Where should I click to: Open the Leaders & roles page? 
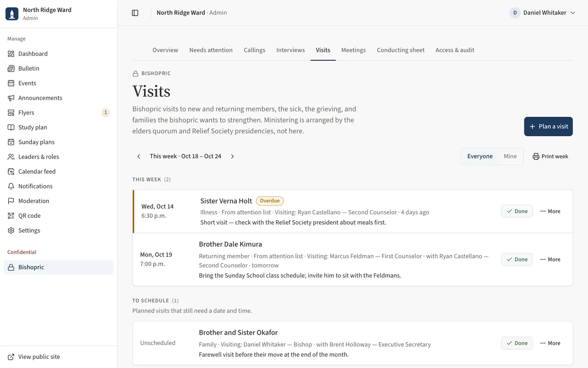click(x=59, y=157)
